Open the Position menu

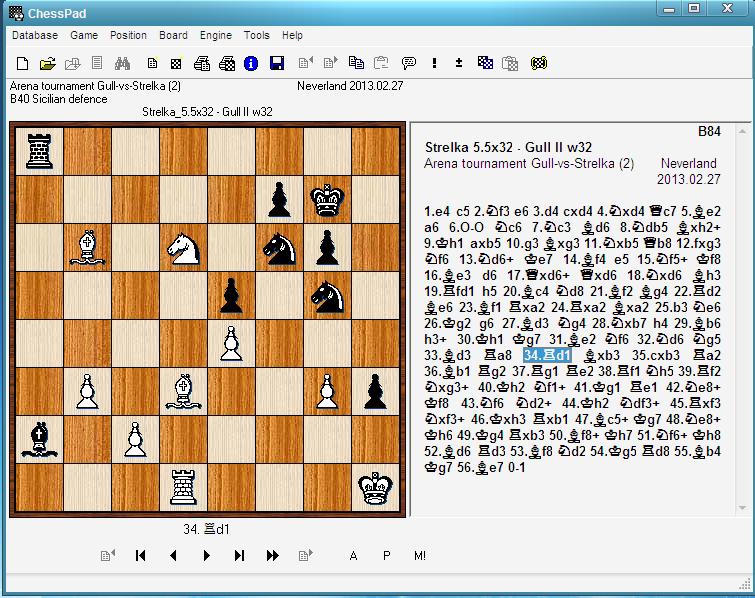tap(128, 35)
